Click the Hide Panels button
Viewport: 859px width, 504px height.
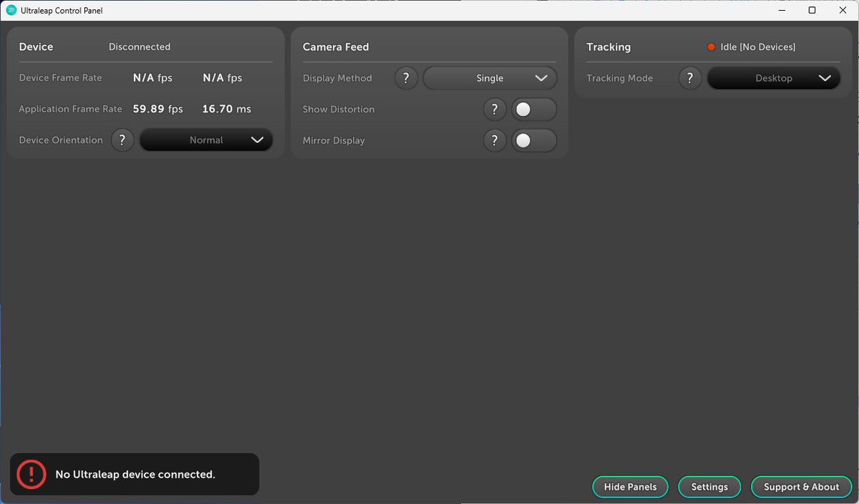click(x=630, y=487)
